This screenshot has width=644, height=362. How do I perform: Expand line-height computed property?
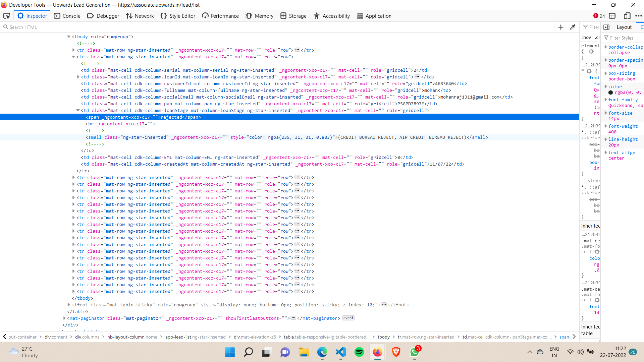(x=606, y=139)
